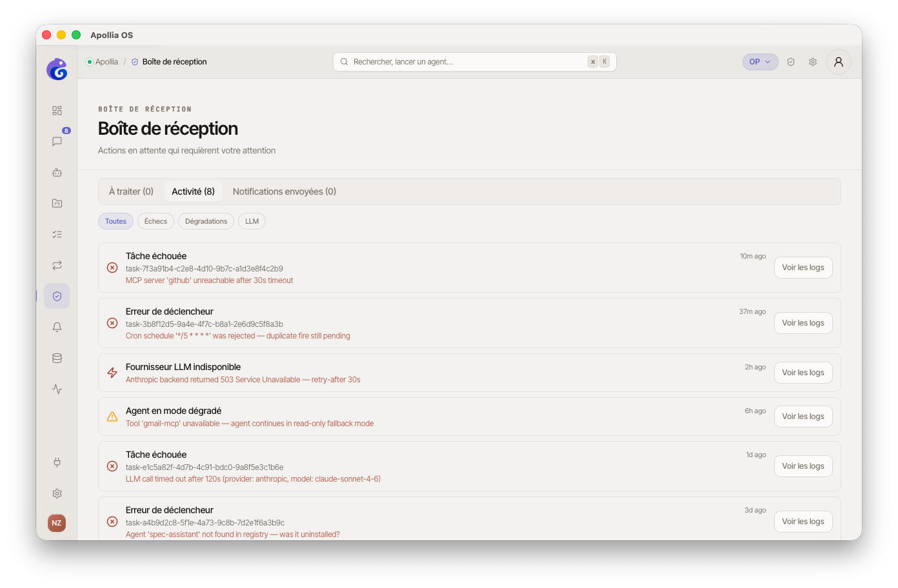Click error icon of 'MCP server github' task
Screen dimensions: 898x588
[x=112, y=268]
